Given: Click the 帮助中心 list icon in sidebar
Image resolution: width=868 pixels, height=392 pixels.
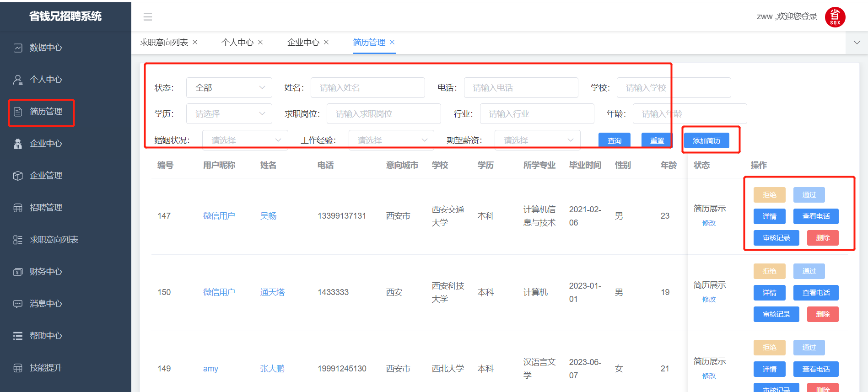Looking at the screenshot, I should (18, 336).
